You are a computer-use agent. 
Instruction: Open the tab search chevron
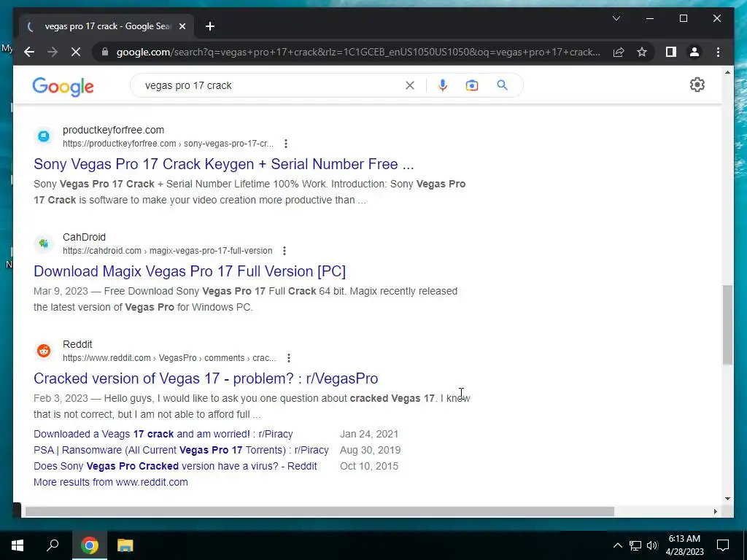(x=616, y=18)
